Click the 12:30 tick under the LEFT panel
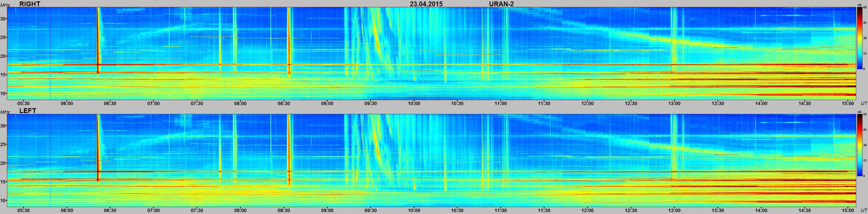Viewport: 868px width, 214px height. (631, 210)
